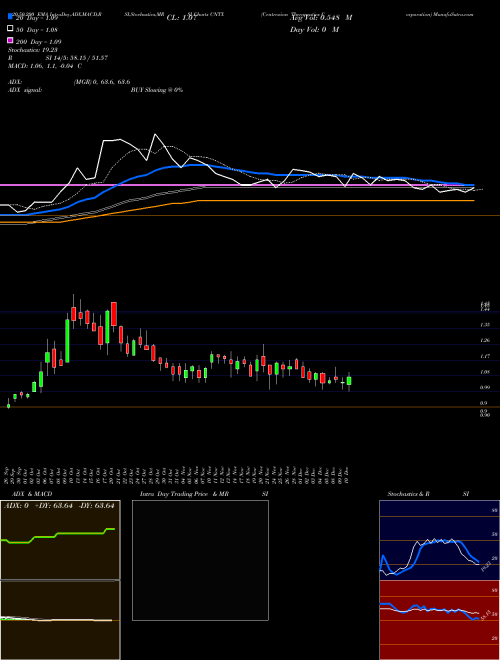Click the white 50 Day legend swatch

coord(10,29)
